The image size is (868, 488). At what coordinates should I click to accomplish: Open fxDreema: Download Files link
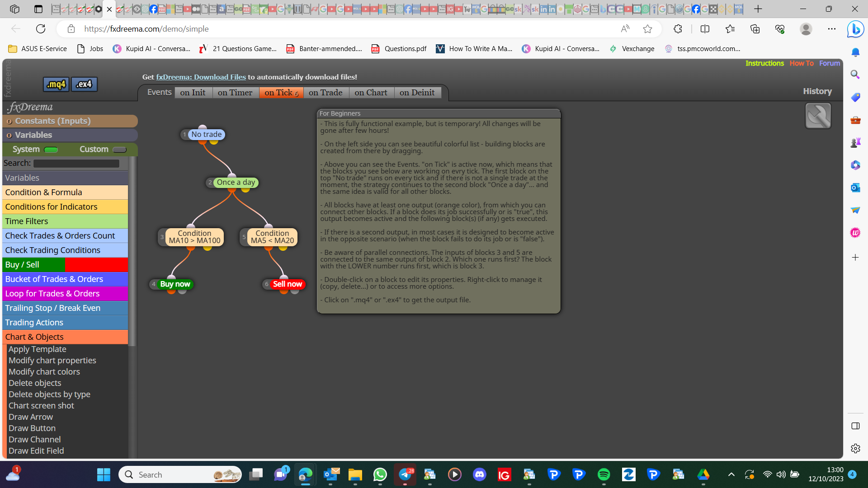click(201, 77)
